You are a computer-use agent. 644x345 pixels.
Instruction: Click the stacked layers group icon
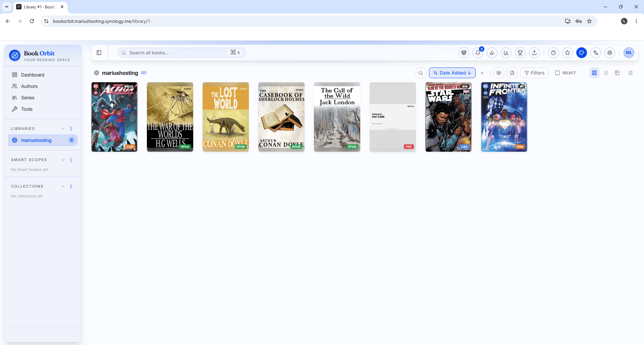tap(499, 73)
